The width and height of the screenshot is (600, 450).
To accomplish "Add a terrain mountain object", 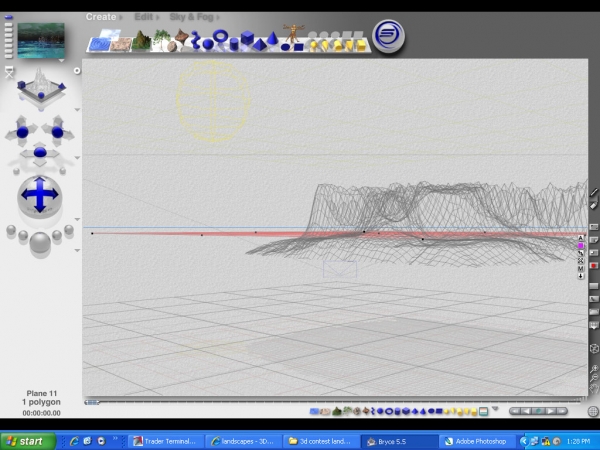I will [142, 40].
